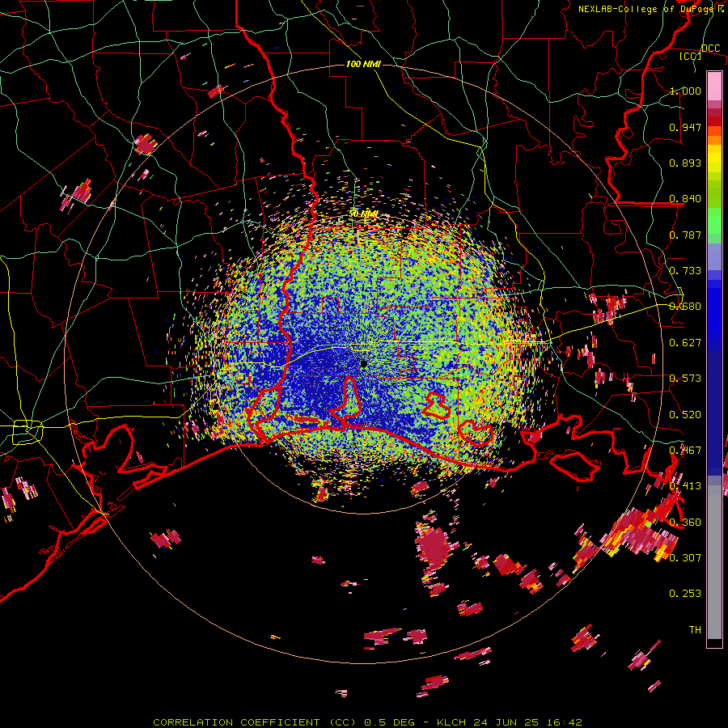Click the 0.573 value on color scale

(685, 379)
